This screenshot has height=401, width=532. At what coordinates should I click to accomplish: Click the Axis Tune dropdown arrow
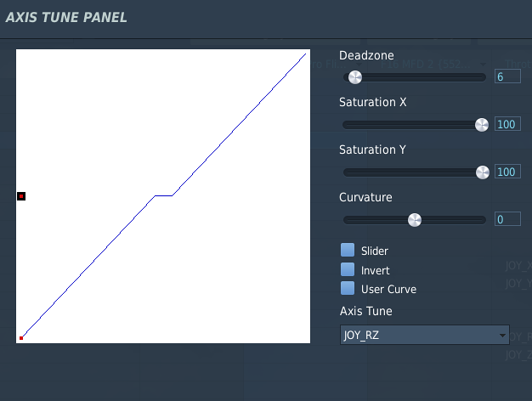tap(502, 336)
